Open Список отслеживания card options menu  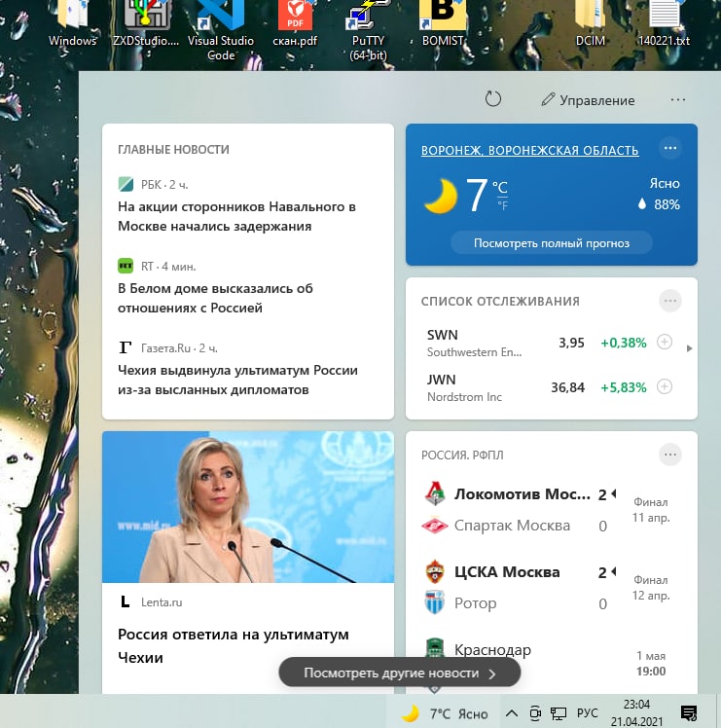coord(670,301)
